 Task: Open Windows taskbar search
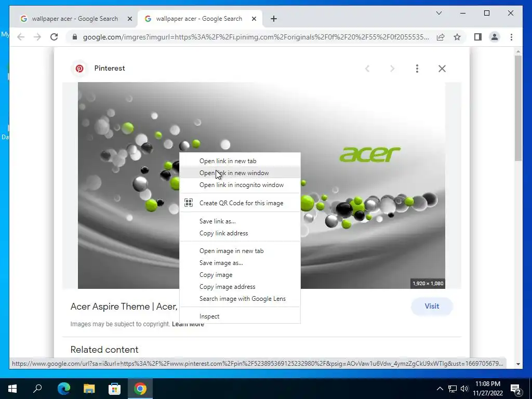pos(37,389)
